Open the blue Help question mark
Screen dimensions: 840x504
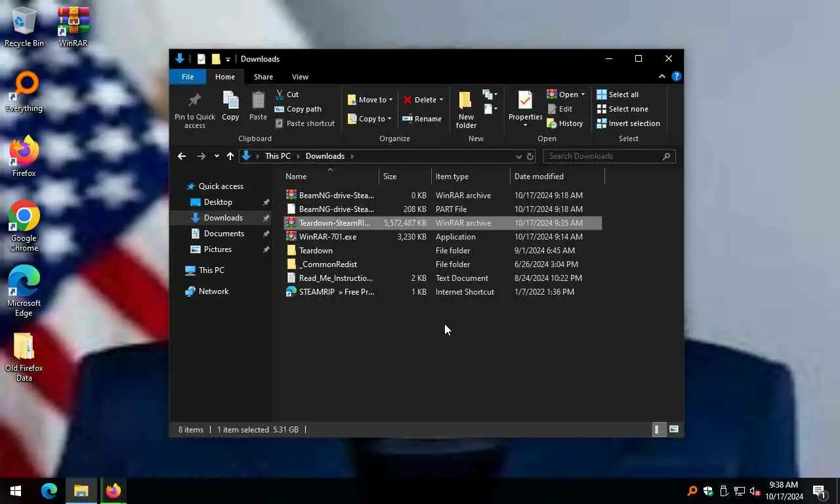pyautogui.click(x=676, y=77)
